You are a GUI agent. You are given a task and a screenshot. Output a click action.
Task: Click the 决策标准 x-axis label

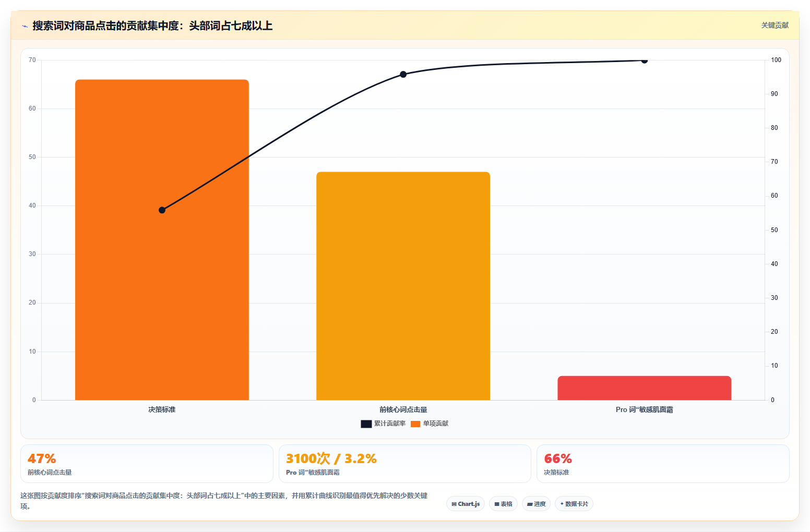(x=162, y=409)
